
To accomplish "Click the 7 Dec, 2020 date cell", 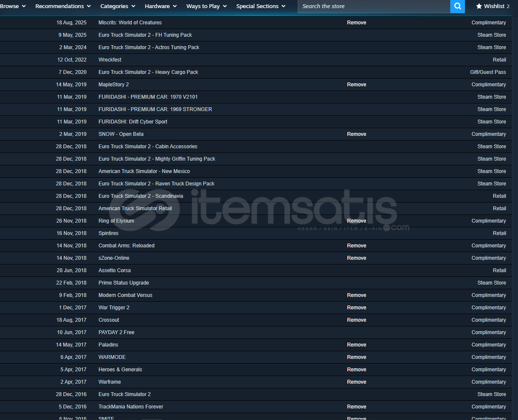I will [x=73, y=72].
